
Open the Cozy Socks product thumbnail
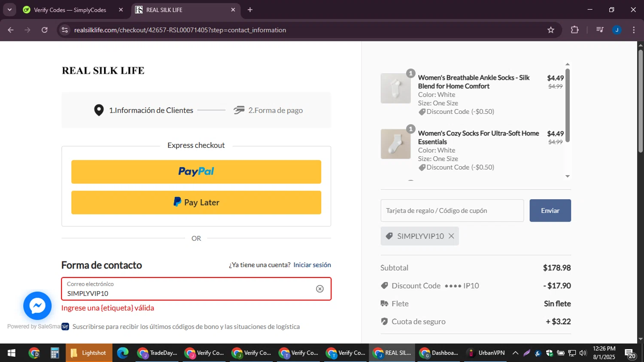click(x=395, y=144)
